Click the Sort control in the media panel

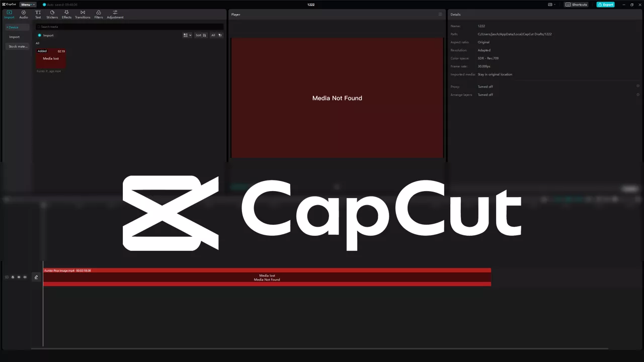(200, 35)
